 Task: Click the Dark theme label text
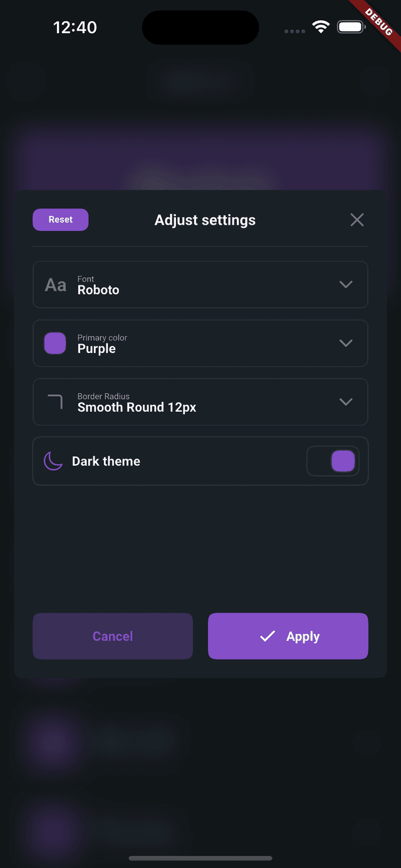(x=106, y=461)
